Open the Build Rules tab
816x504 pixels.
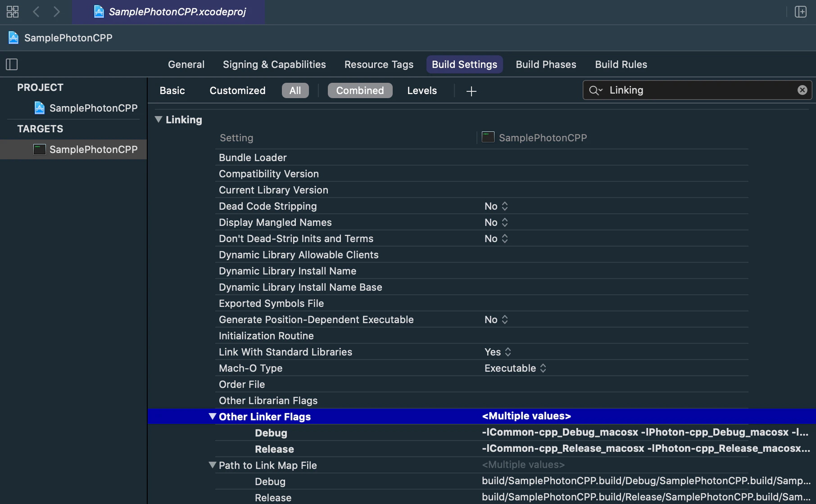(x=621, y=64)
